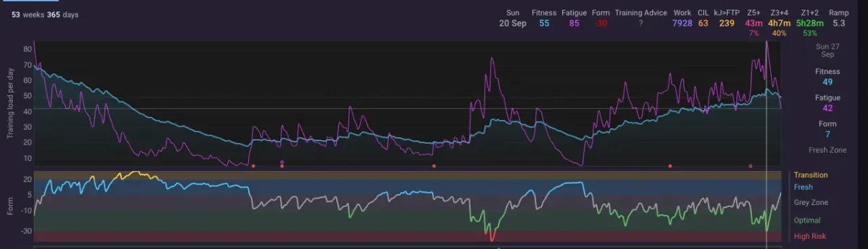Viewport: 868px width, 249px height.
Task: Click the Work value 7928
Action: 682,24
